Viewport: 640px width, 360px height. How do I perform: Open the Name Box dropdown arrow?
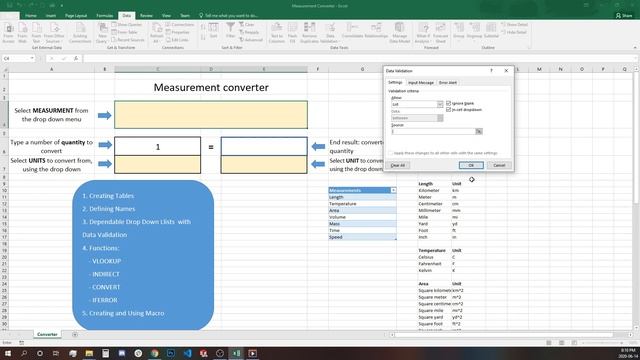(x=32, y=59)
